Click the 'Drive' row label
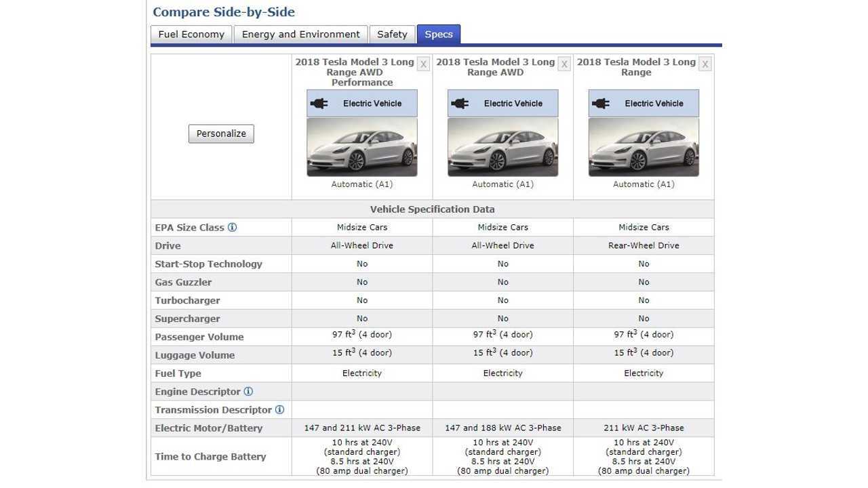Screen dimensions: 868x488 (x=167, y=246)
